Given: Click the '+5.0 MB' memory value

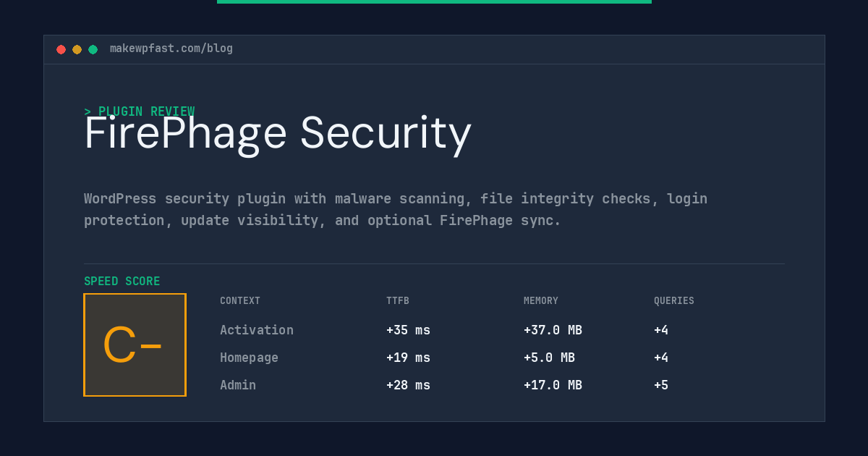Looking at the screenshot, I should coord(549,358).
